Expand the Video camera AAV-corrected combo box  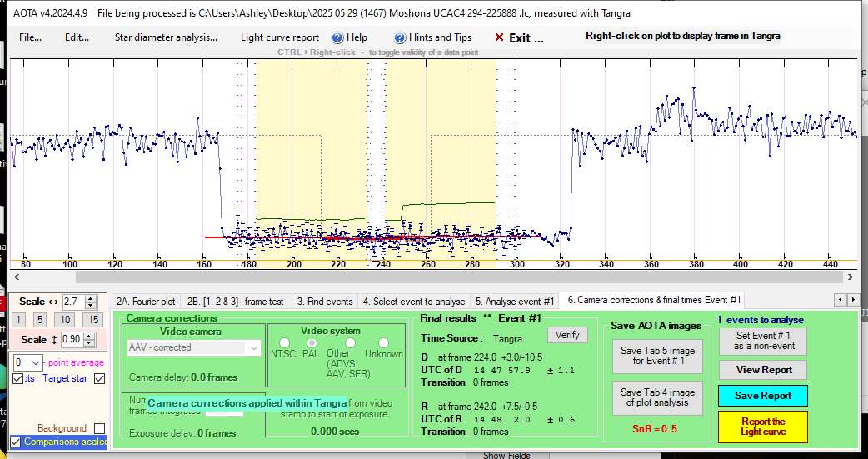click(x=255, y=347)
